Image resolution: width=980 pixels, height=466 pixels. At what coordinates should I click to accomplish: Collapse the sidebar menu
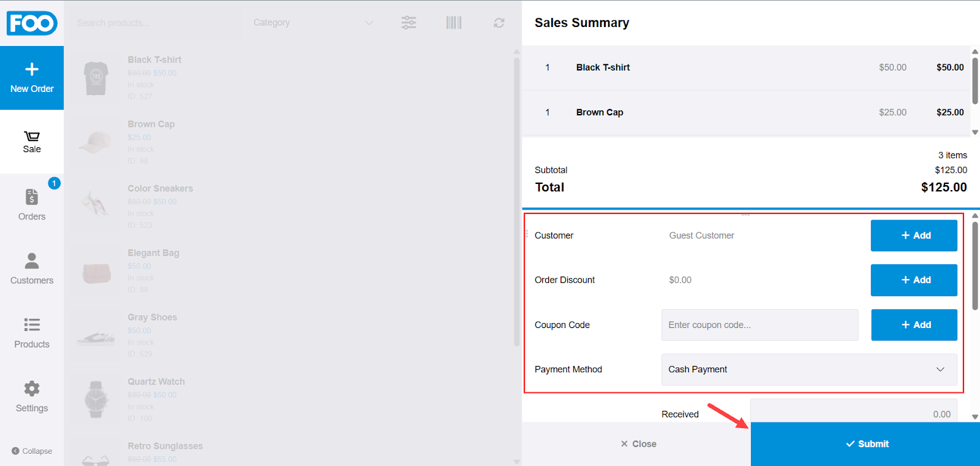coord(32,451)
